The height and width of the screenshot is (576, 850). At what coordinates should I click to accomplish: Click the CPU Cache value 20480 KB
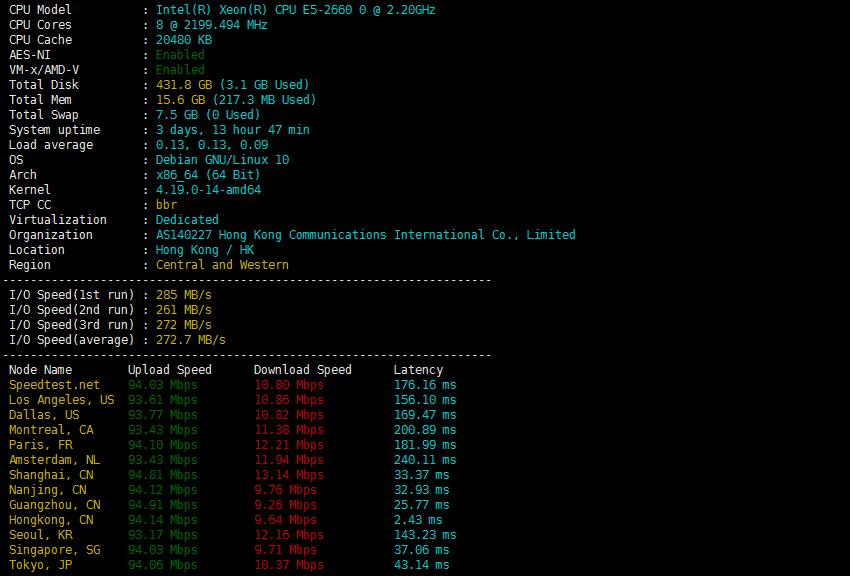point(184,40)
